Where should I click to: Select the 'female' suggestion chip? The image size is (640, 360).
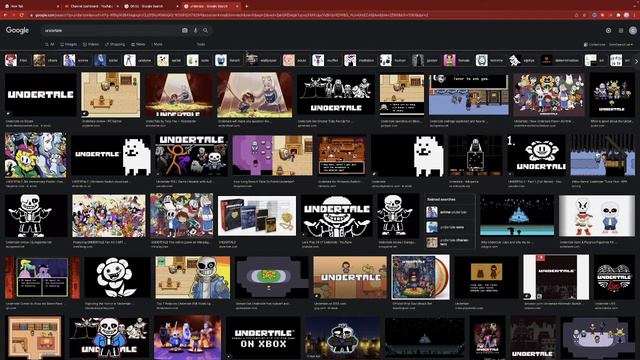pos(458,60)
